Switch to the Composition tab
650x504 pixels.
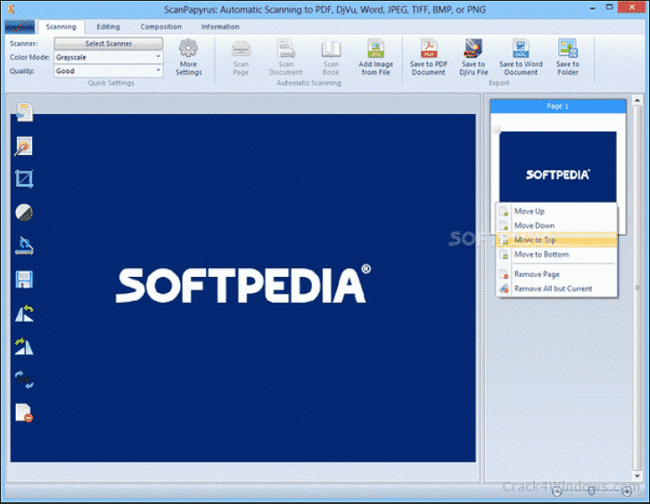161,27
